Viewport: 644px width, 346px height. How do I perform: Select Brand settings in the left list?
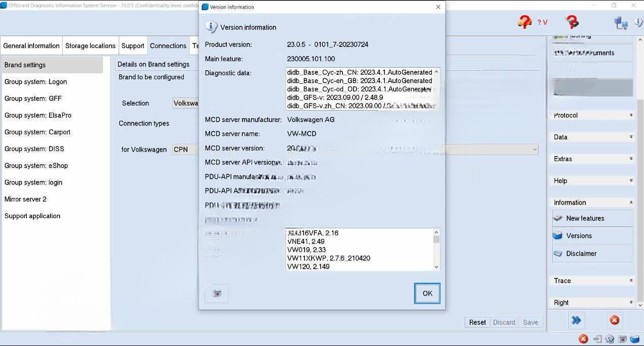[53, 65]
